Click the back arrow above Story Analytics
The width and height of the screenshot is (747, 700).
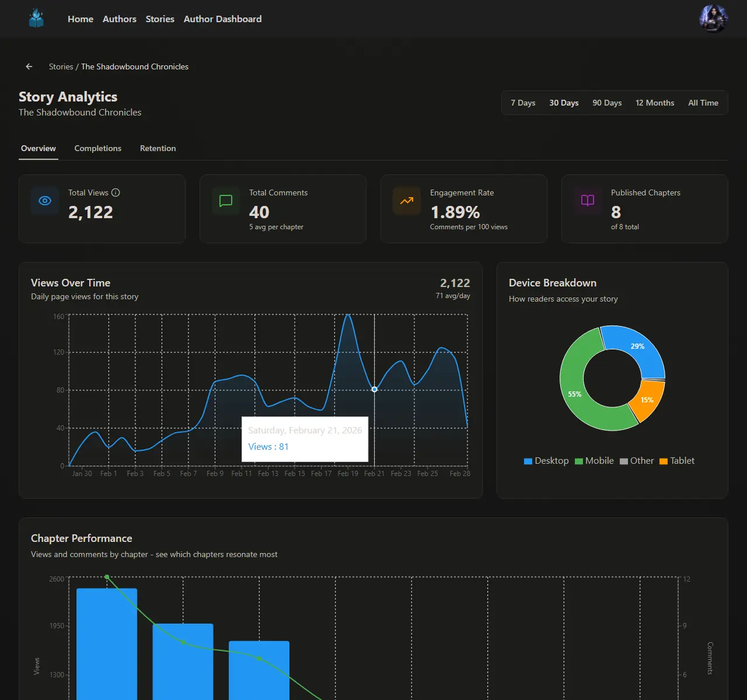[x=29, y=66]
